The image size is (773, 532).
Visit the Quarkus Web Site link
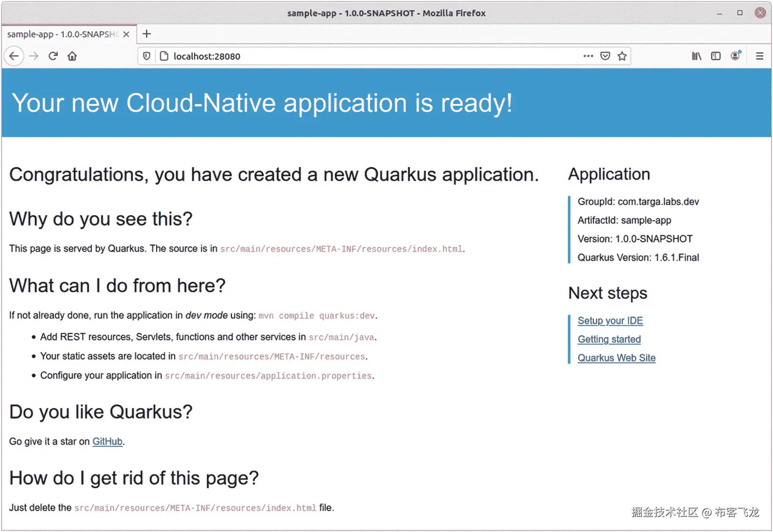616,358
